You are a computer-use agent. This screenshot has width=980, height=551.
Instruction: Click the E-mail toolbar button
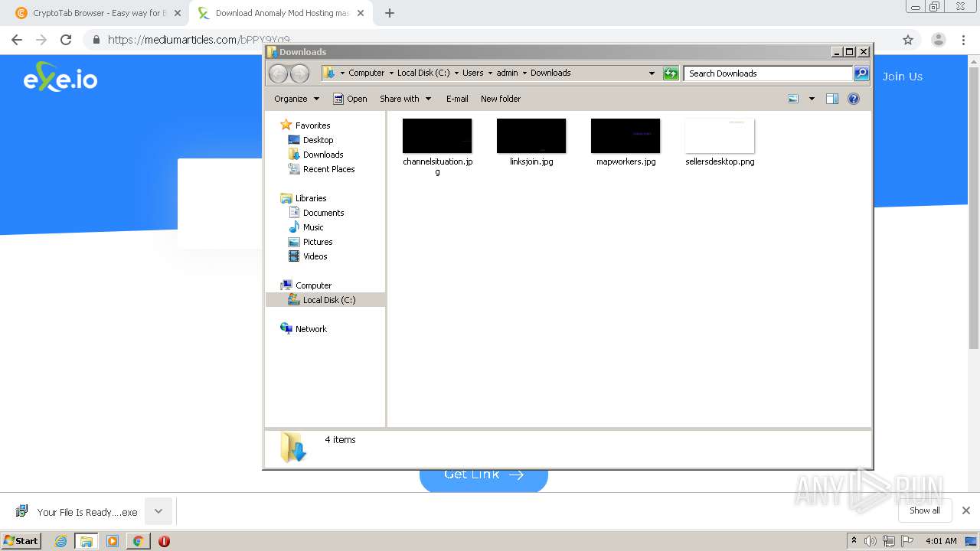point(457,99)
